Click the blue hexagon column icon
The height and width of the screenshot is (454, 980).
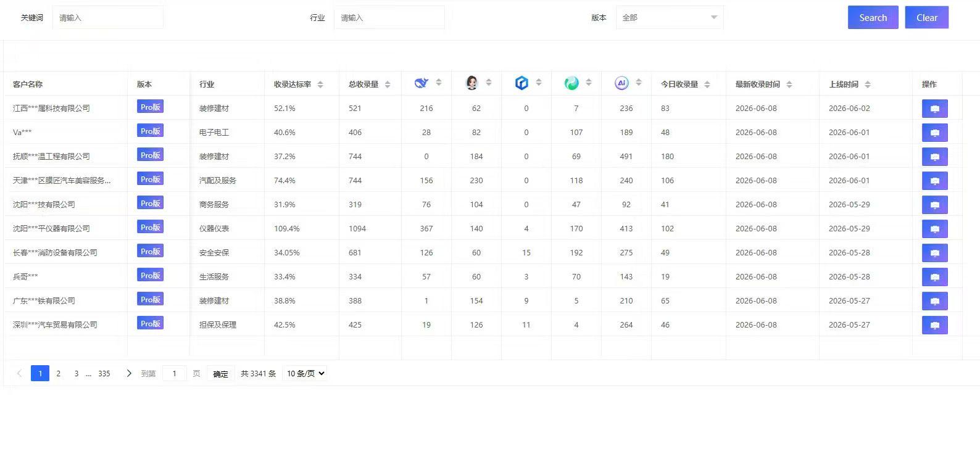coord(521,83)
